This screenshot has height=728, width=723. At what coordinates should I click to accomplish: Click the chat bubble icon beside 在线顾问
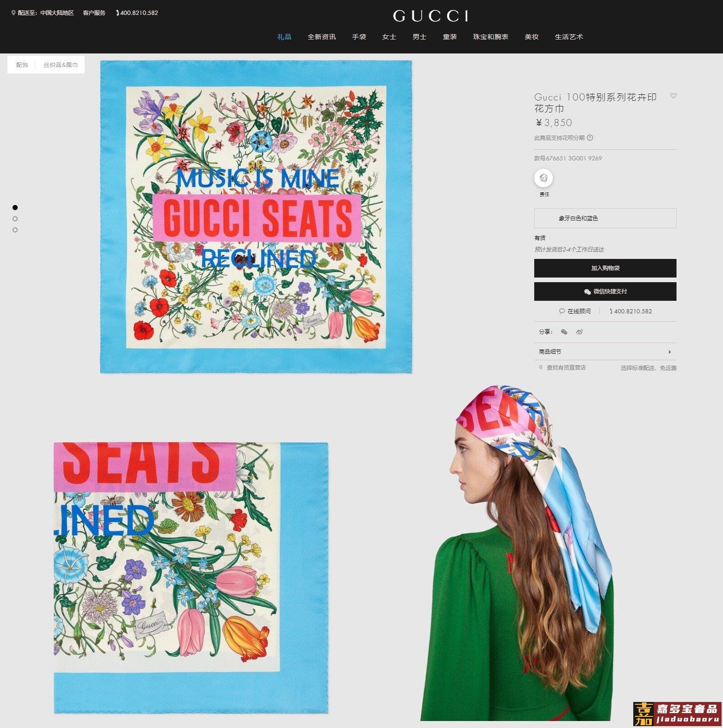[562, 311]
